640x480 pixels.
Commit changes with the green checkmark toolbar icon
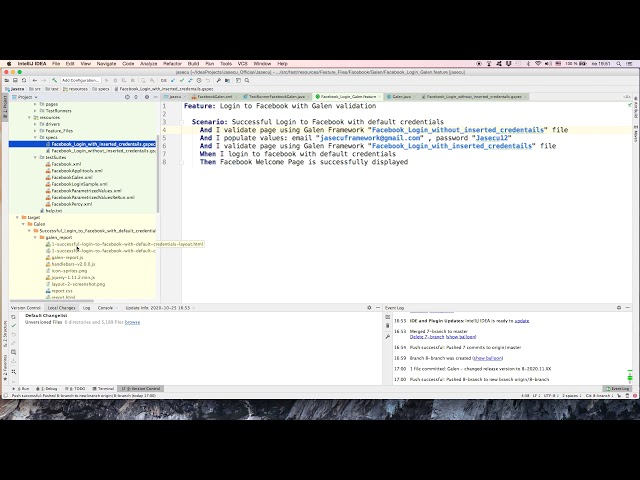(x=182, y=80)
